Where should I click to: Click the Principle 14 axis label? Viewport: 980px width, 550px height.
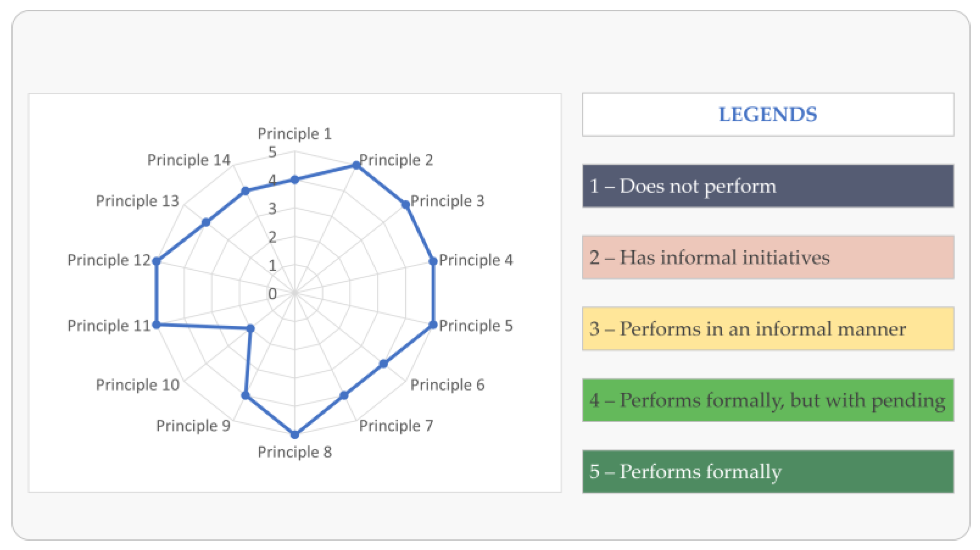(x=189, y=160)
